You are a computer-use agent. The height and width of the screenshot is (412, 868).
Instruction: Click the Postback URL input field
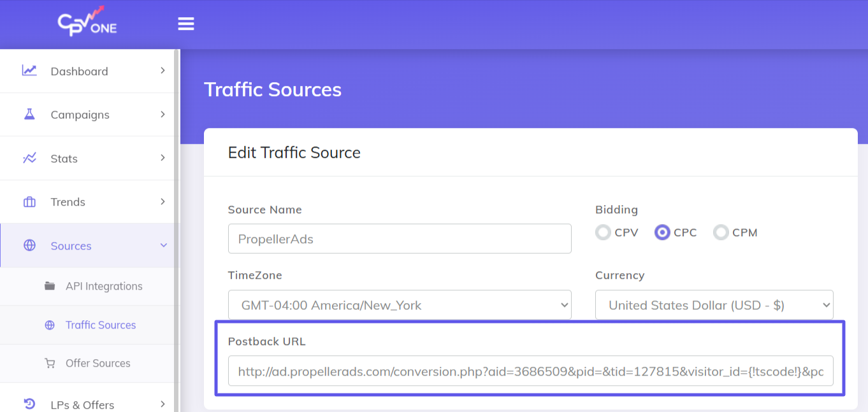click(x=530, y=371)
